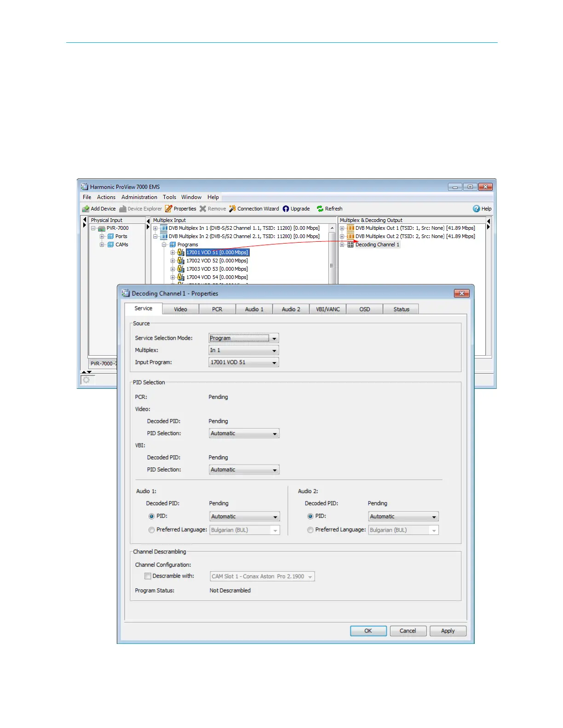Click program icon for 17004 VOD 54

coord(181,278)
